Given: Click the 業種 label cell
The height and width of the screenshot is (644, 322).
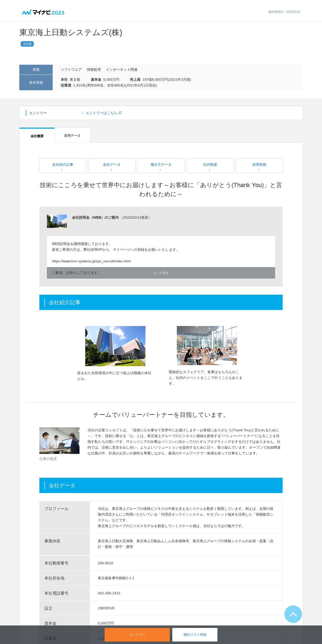Looking at the screenshot, I should pos(36,69).
